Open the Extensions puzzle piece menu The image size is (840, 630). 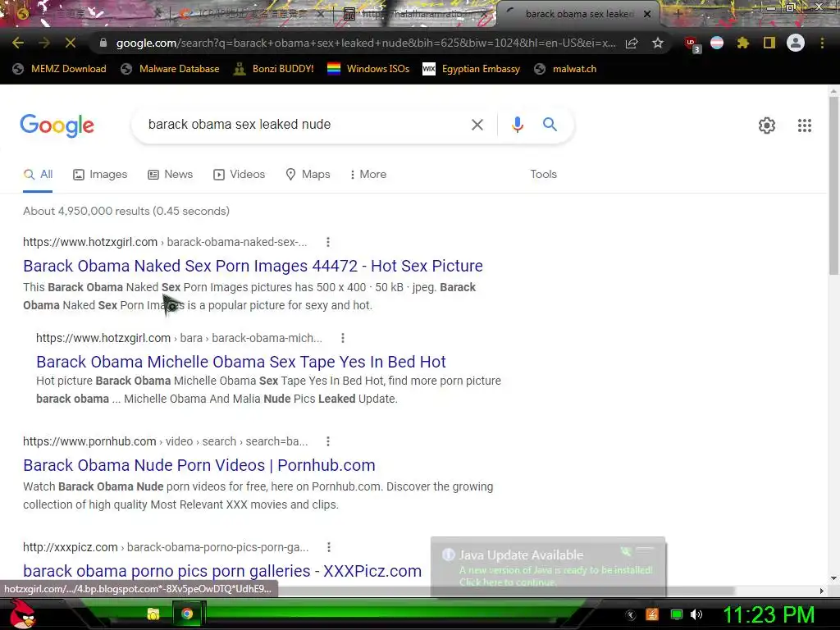pos(742,43)
